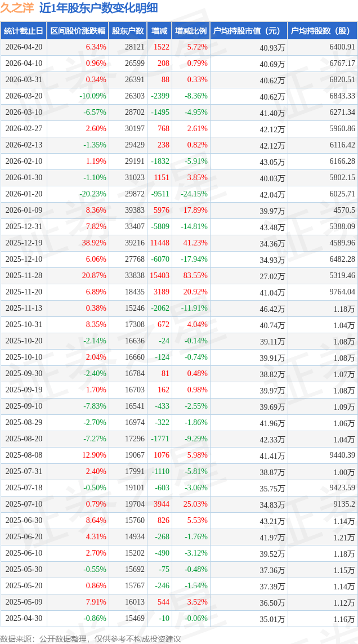Select the 区间股价涨跌幅 column header
The image size is (358, 644).
click(77, 31)
